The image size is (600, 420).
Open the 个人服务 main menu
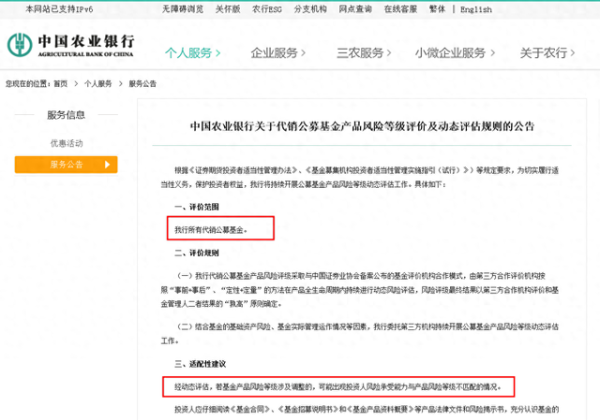tap(188, 53)
